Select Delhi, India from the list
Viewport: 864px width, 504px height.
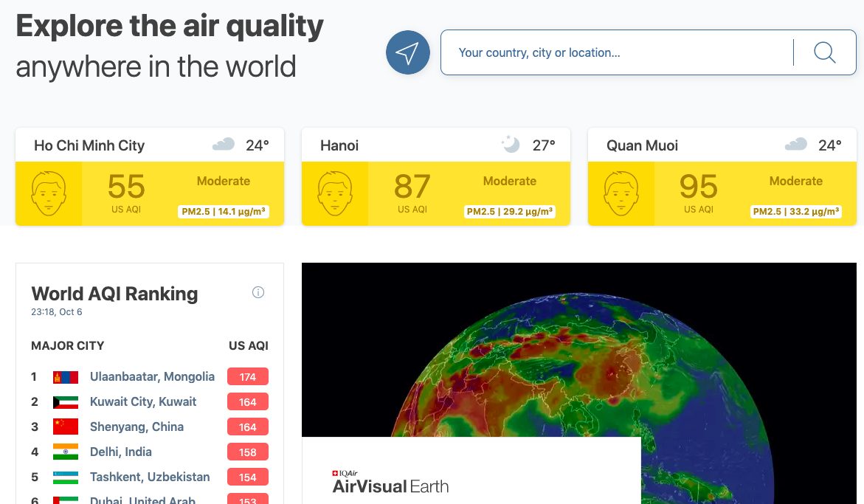120,452
